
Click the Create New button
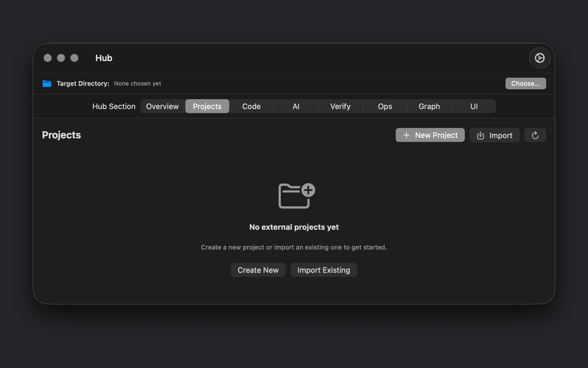pyautogui.click(x=258, y=270)
